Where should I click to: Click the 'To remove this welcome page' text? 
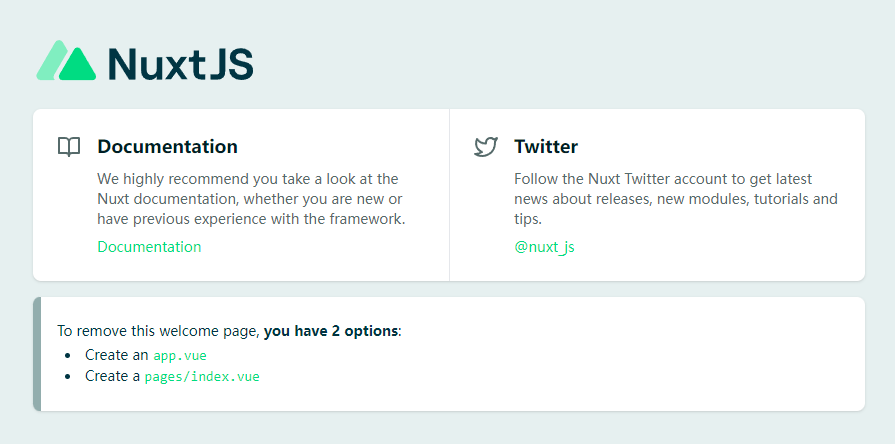click(x=159, y=331)
